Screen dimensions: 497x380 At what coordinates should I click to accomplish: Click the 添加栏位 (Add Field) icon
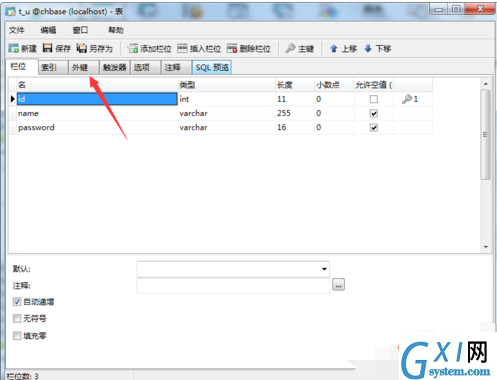[x=133, y=48]
